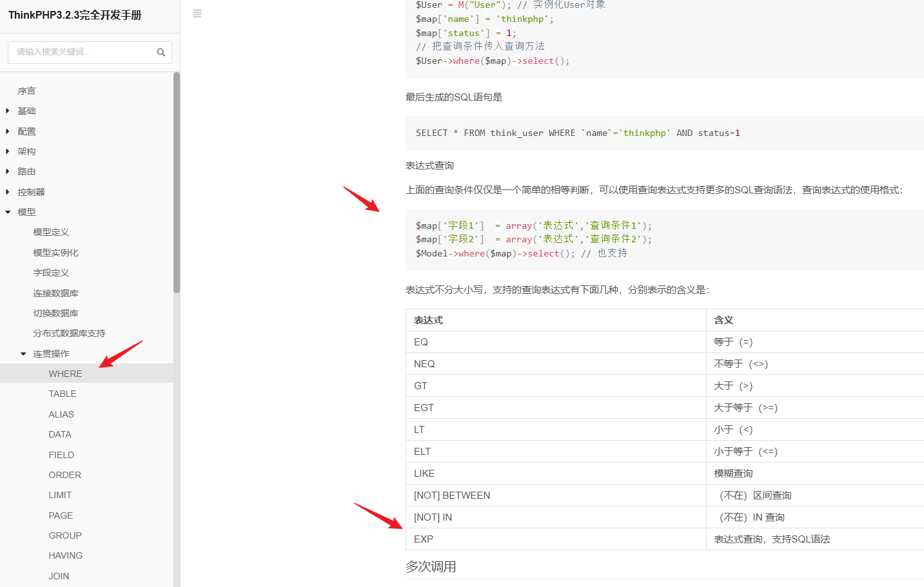Image resolution: width=924 pixels, height=587 pixels.
Task: Collapse the 连贯操作 subsection arrow
Action: tap(23, 354)
